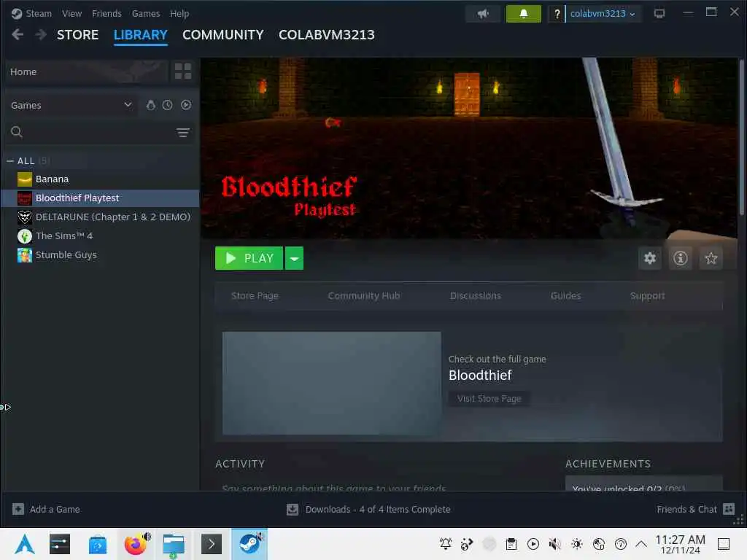Open advanced filter options icon
This screenshot has width=747, height=560.
click(x=183, y=133)
